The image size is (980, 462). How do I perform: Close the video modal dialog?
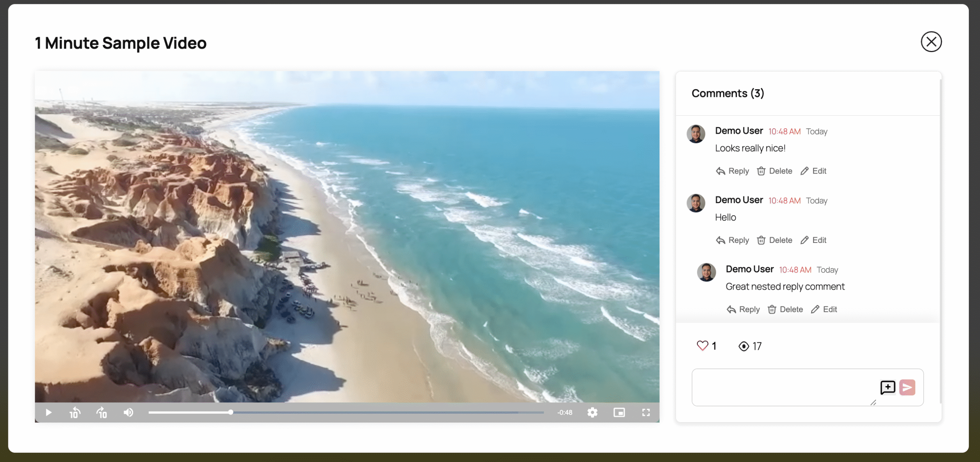pos(931,42)
